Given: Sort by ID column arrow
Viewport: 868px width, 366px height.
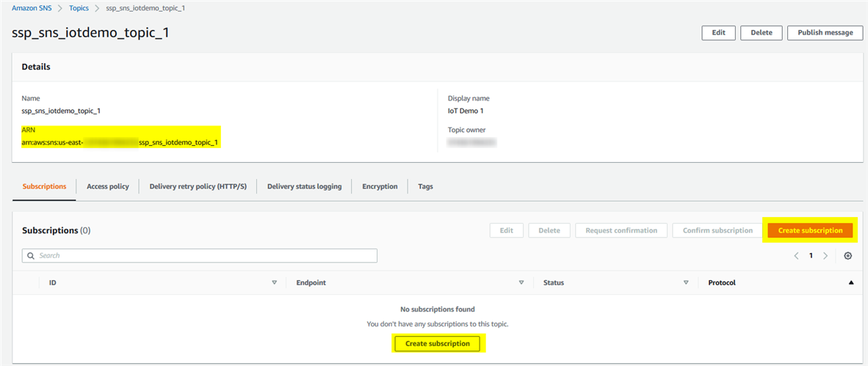Looking at the screenshot, I should click(x=274, y=282).
